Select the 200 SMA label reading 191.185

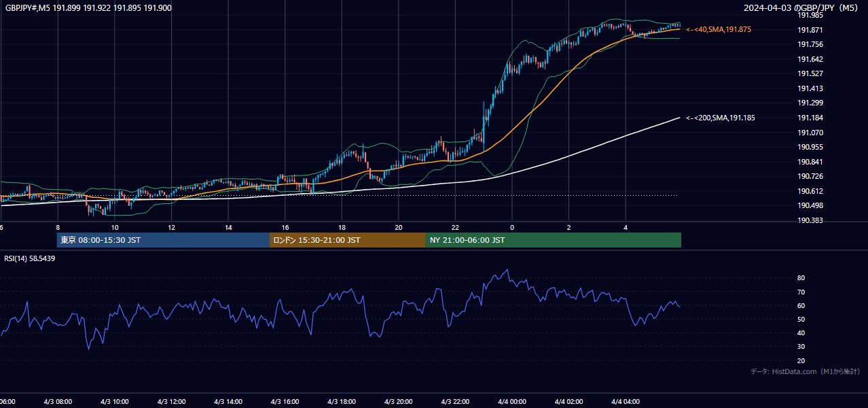[x=720, y=118]
